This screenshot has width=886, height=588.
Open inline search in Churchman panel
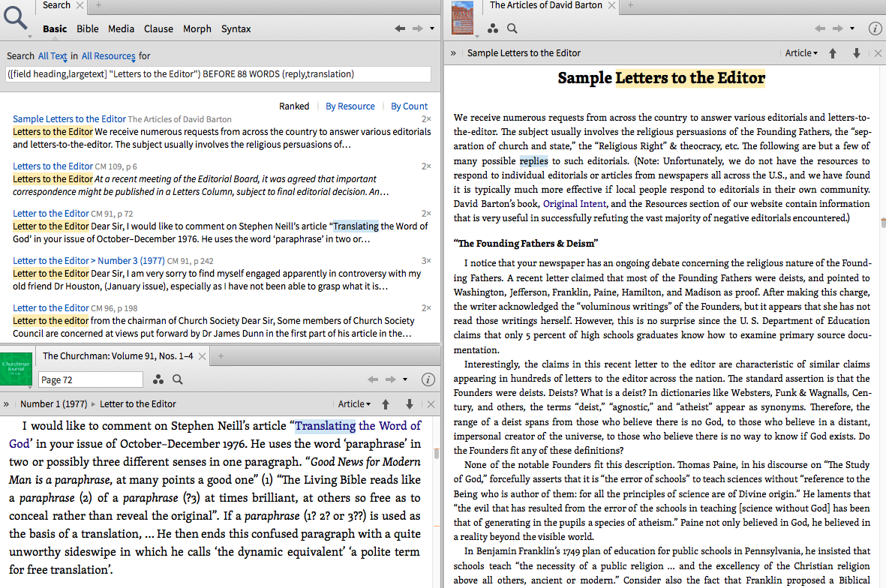(178, 379)
